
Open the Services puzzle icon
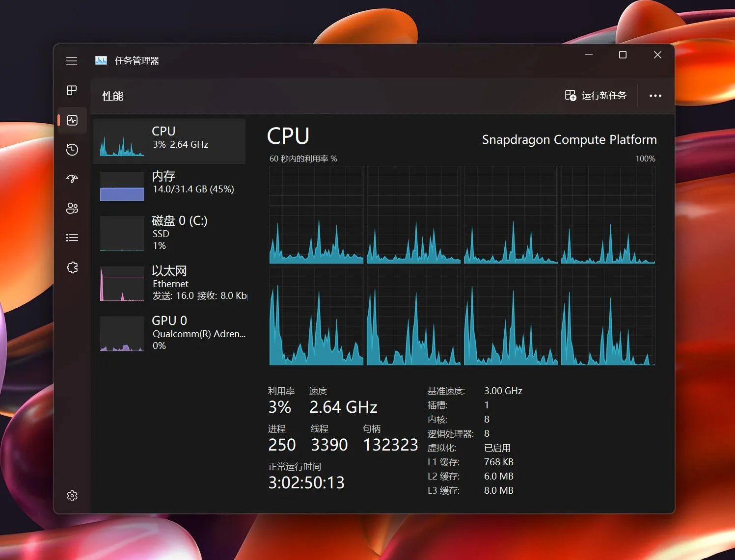(72, 267)
